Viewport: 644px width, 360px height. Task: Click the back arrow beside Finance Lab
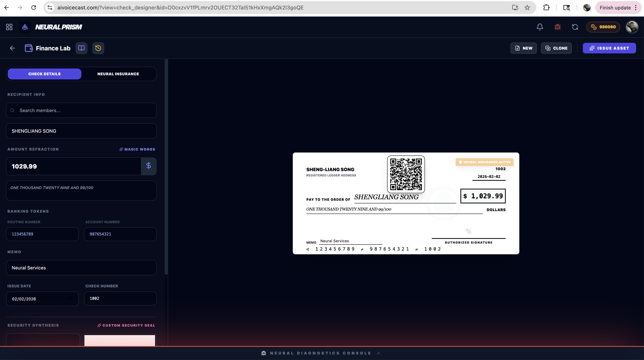click(12, 48)
